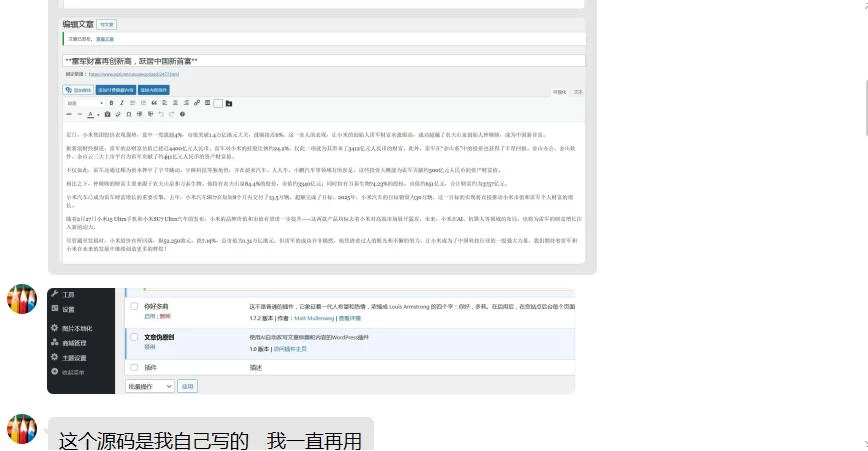Open the Matt Mullenweg author link
This screenshot has height=451, width=868.
tap(314, 319)
